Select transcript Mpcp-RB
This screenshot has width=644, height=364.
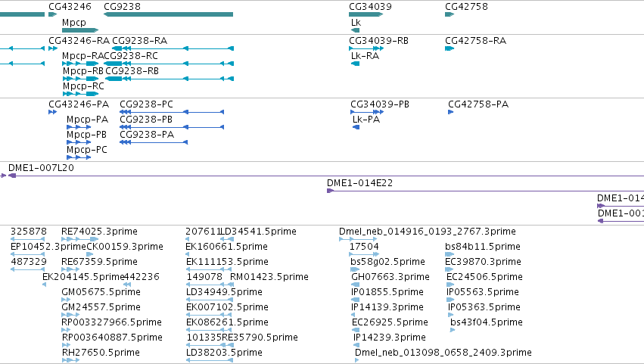pos(83,71)
